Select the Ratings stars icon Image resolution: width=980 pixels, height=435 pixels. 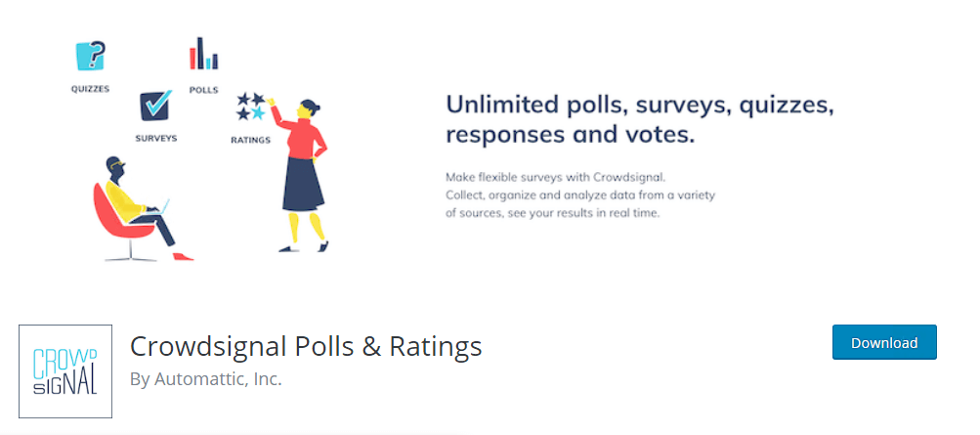coord(251,107)
